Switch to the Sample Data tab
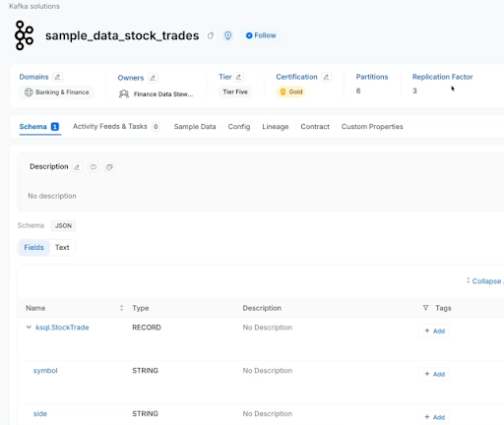Image resolution: width=504 pixels, height=425 pixels. point(195,127)
